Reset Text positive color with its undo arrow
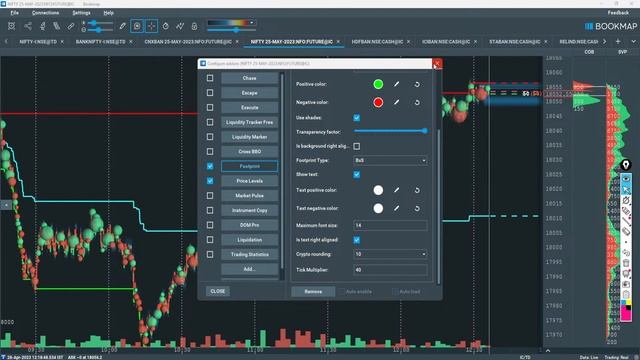The width and height of the screenshot is (640, 360). pyautogui.click(x=417, y=190)
